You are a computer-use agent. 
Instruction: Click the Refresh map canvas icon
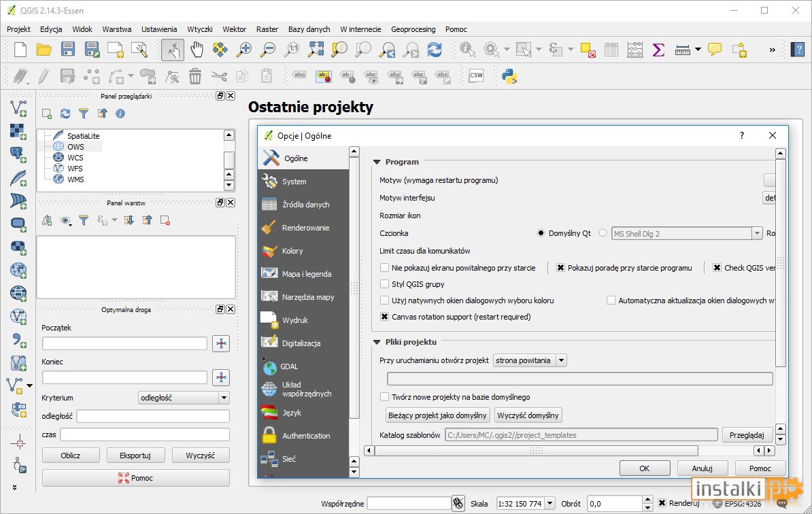435,50
